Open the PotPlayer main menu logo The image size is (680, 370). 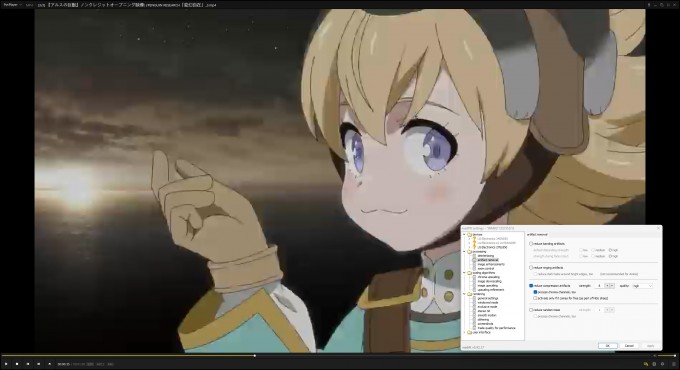point(10,5)
